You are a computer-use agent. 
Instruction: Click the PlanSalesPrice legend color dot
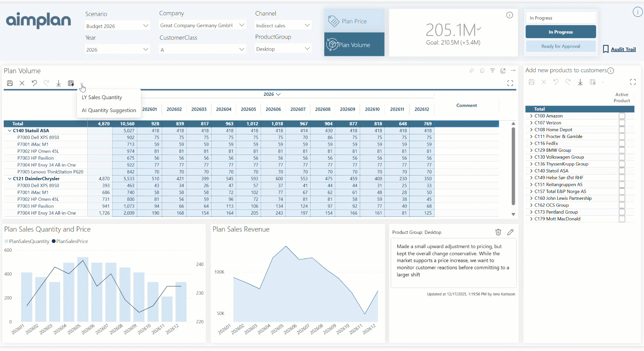54,241
